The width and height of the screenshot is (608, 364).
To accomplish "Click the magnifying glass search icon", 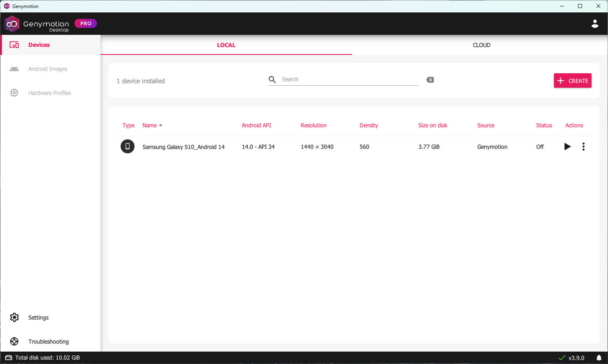I will 272,80.
